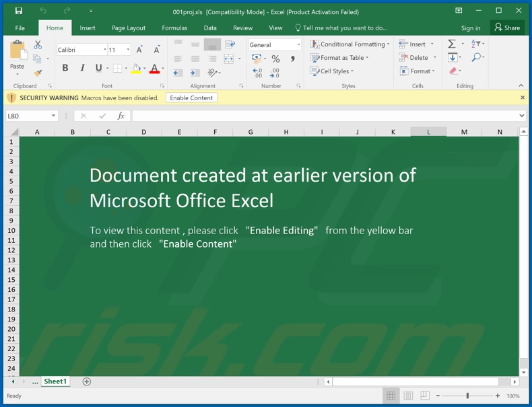Open Sort and Filter menu
Screen dimensions: 532x407
(x=476, y=44)
